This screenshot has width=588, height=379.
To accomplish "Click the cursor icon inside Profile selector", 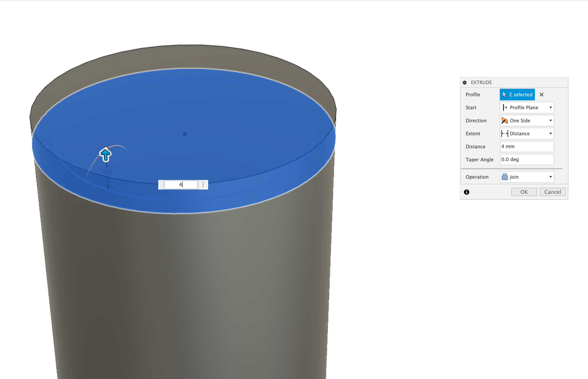I will click(x=504, y=94).
